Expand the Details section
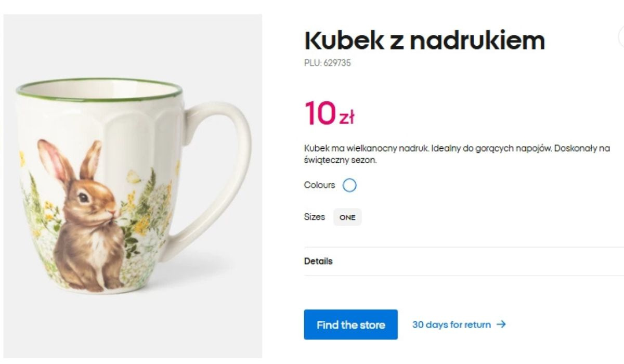Image resolution: width=624 pixels, height=364 pixels. point(318,261)
